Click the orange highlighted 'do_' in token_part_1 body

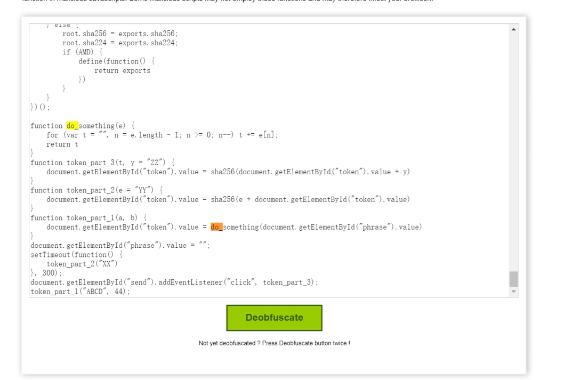pos(216,227)
